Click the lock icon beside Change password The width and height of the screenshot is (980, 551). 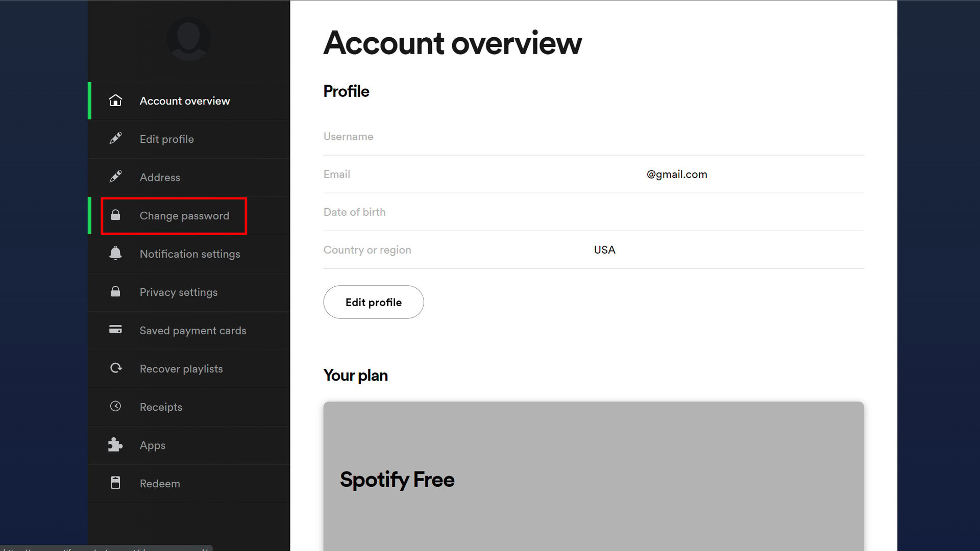pyautogui.click(x=115, y=215)
